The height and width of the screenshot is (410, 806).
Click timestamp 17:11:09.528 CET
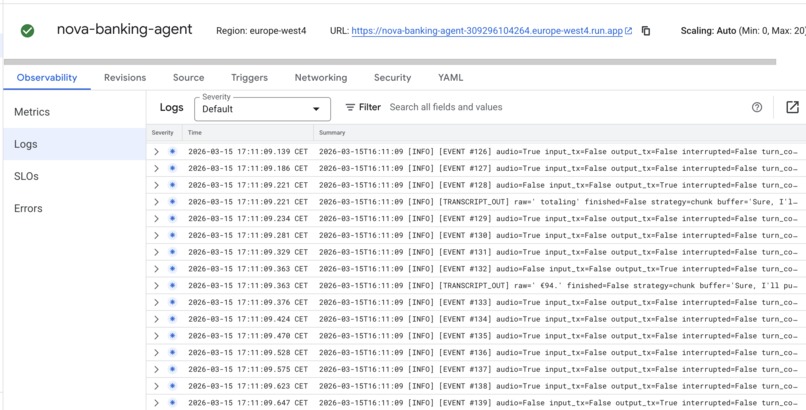(248, 352)
